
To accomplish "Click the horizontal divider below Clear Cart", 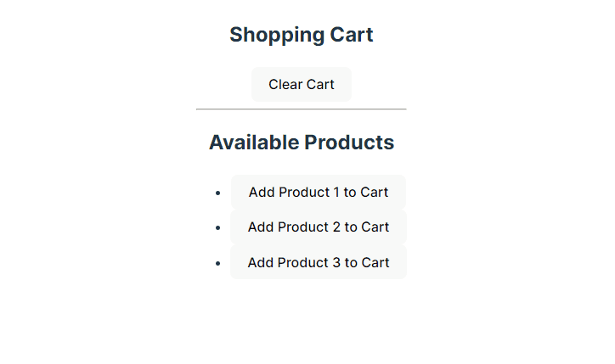I will 301,109.
